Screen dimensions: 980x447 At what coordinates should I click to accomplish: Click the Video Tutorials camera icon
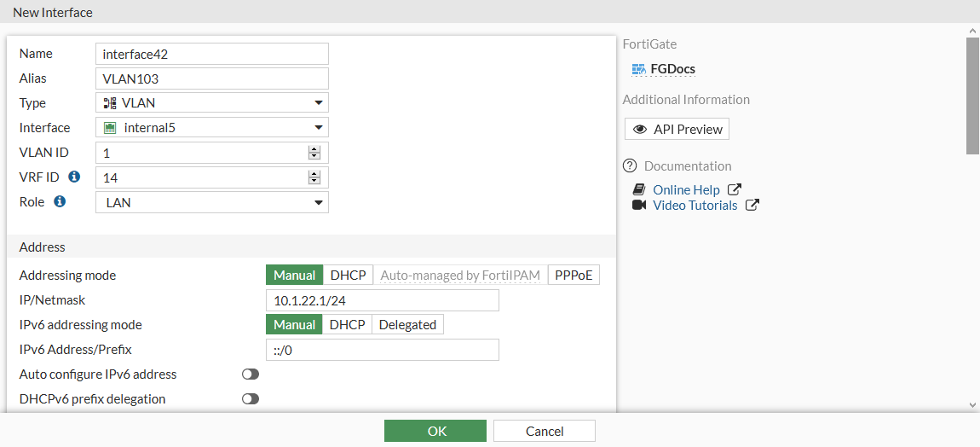(639, 205)
